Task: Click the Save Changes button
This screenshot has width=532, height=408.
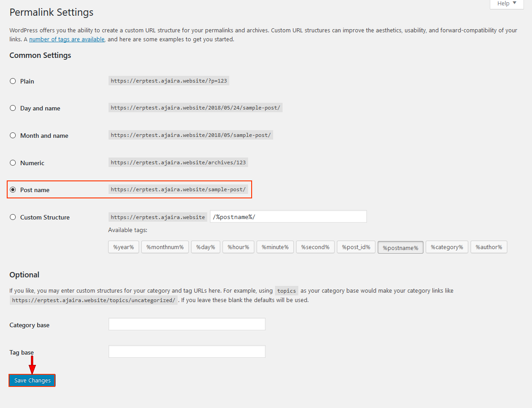Action: point(32,381)
